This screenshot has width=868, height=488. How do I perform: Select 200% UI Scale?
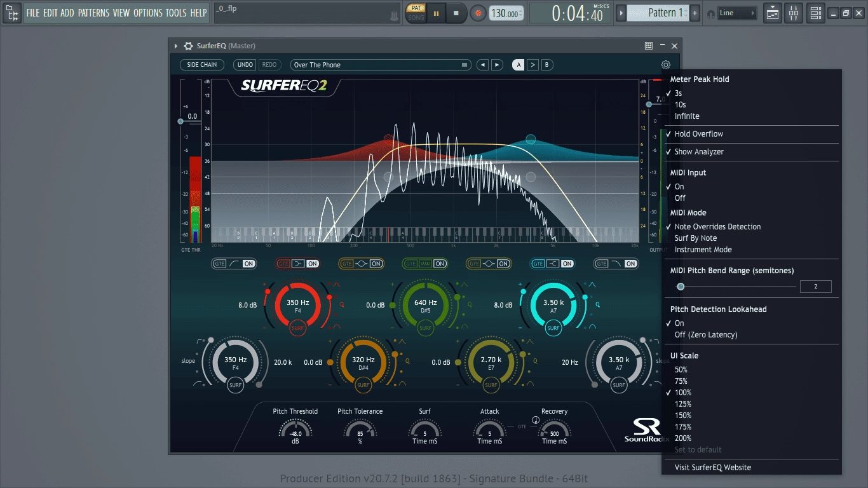(x=752, y=438)
